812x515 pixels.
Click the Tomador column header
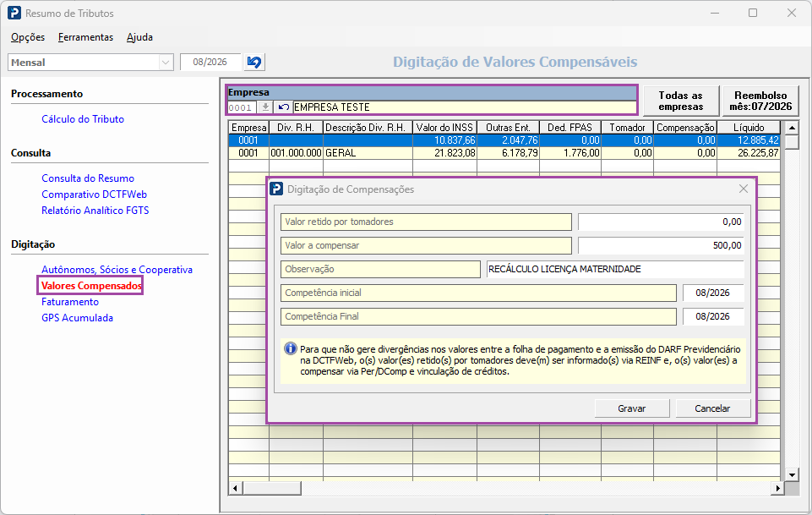tap(627, 128)
